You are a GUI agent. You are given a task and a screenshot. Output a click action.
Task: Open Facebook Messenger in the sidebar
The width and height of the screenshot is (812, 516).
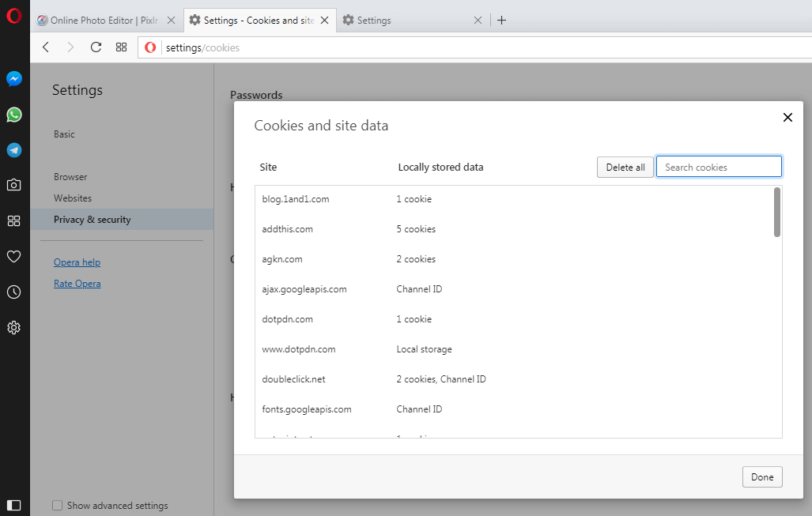click(x=14, y=79)
